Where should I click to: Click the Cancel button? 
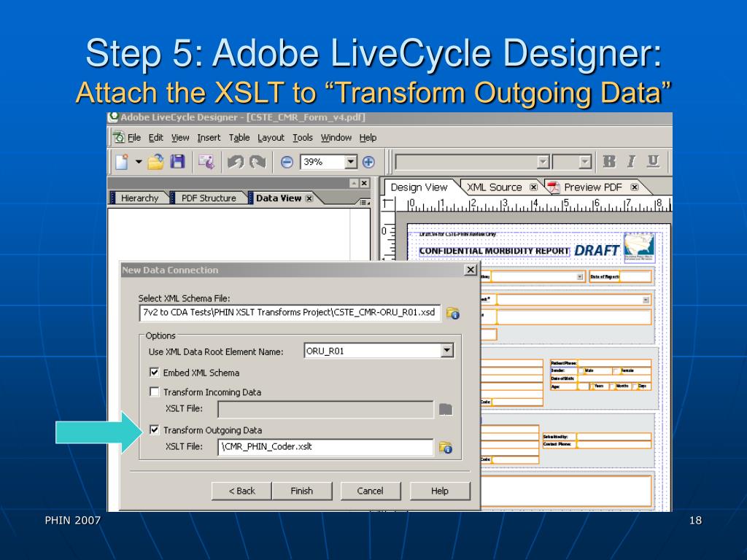tap(370, 491)
